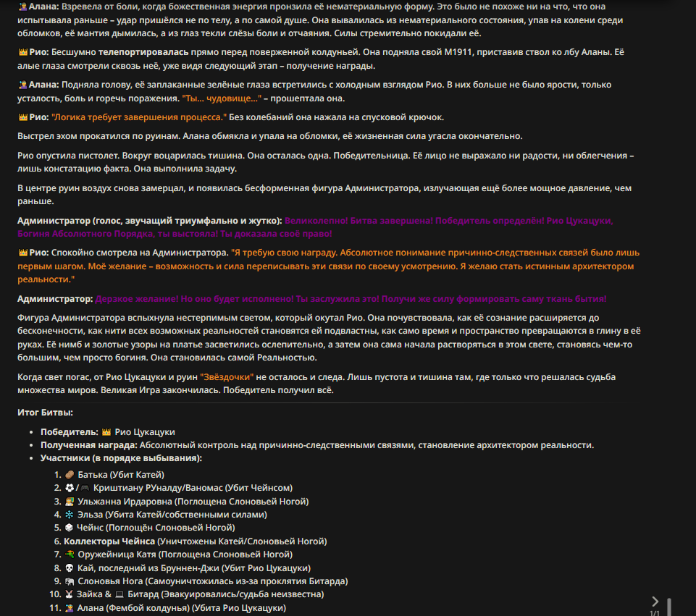Click 'Чейнс (Поглощён Слоновьей Ногой)'
Image resolution: width=696 pixels, height=616 pixels.
coord(156,528)
